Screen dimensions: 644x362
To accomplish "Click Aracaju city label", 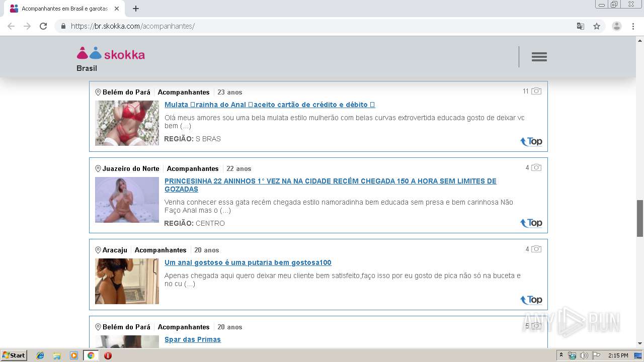I will point(115,250).
